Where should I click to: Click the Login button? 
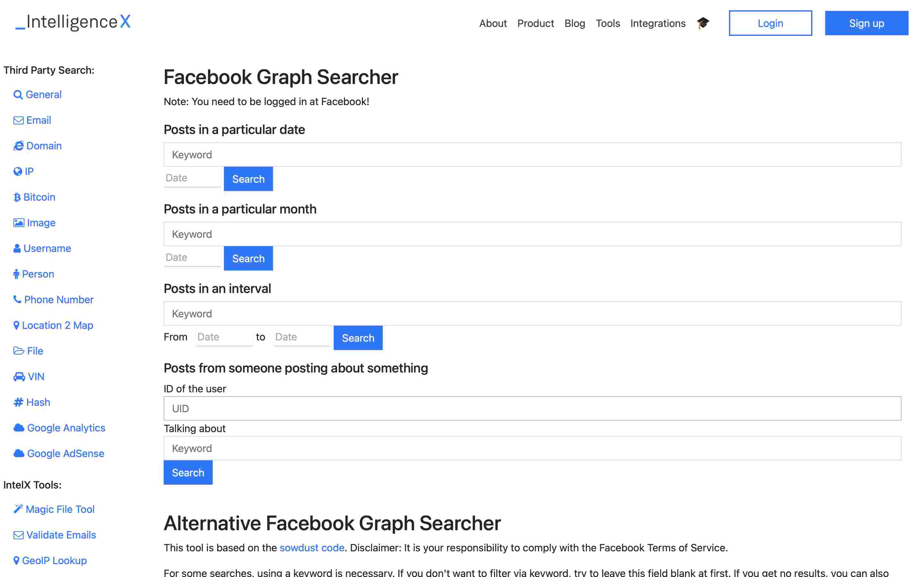click(770, 23)
